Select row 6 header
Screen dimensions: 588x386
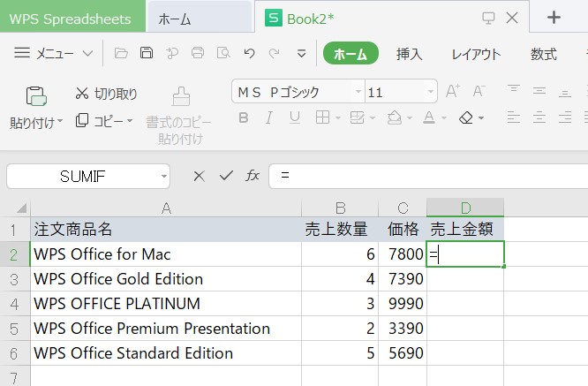click(15, 353)
